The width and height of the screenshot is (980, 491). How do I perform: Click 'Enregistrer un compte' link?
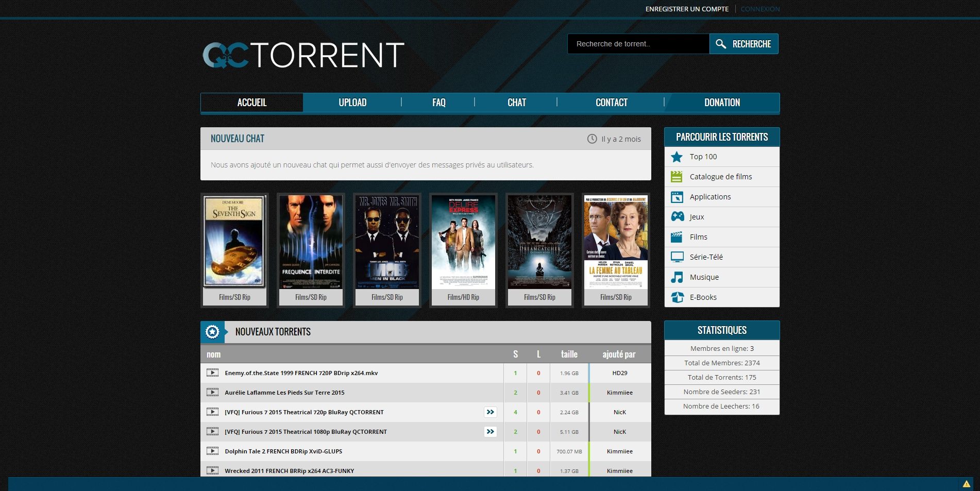(x=687, y=9)
